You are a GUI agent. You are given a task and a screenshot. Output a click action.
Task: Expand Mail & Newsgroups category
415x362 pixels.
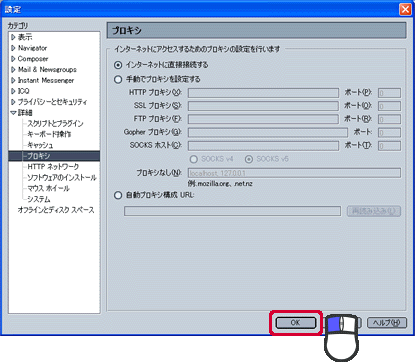13,70
